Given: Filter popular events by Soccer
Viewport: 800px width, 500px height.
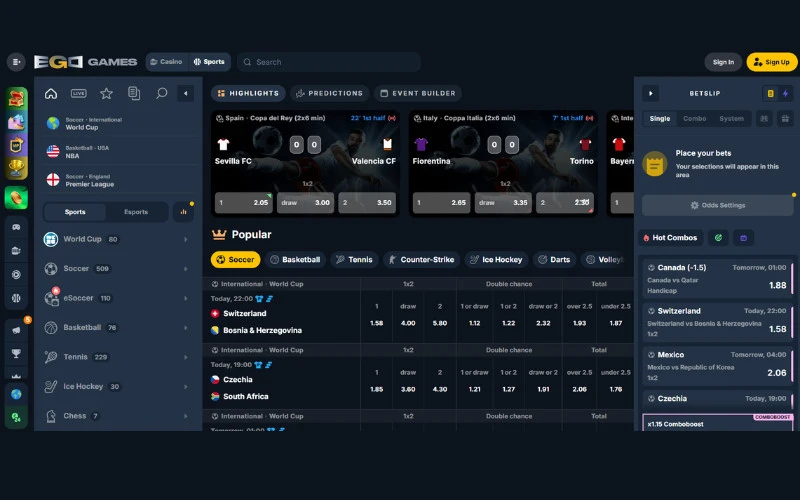Looking at the screenshot, I should coord(235,260).
